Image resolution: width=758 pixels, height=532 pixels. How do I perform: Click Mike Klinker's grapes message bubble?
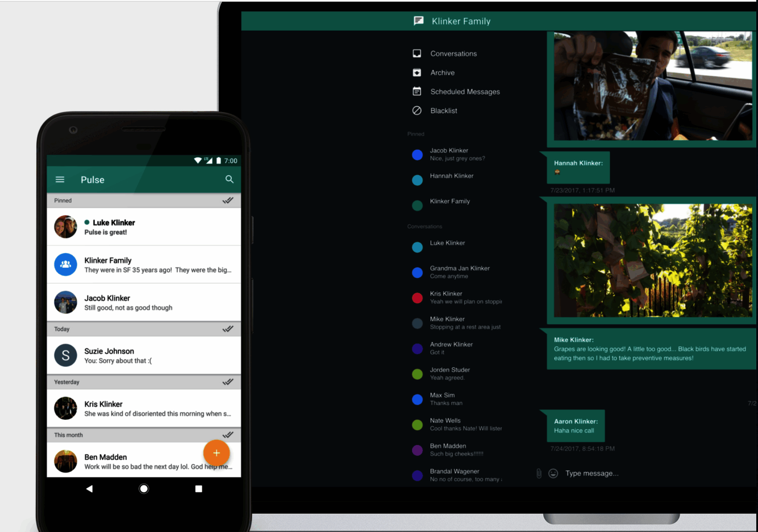click(651, 349)
